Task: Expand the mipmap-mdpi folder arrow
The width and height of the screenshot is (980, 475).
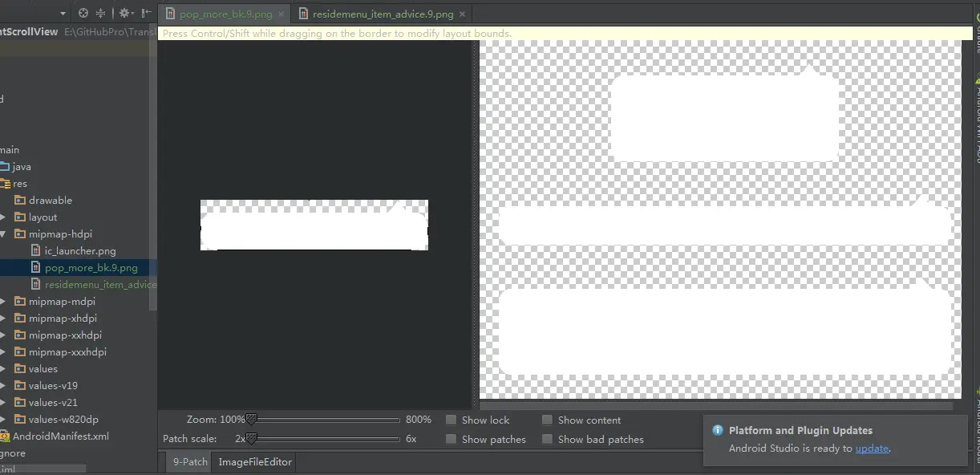Action: [3, 302]
